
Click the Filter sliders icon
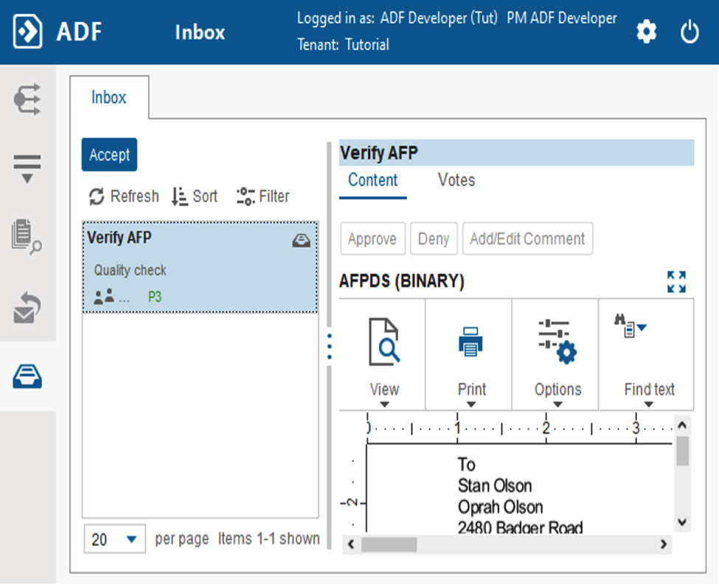pyautogui.click(x=246, y=197)
